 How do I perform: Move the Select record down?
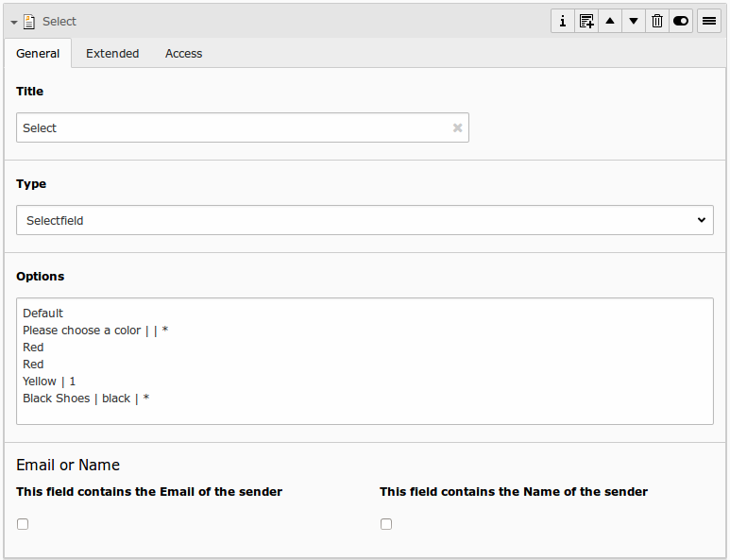point(634,21)
